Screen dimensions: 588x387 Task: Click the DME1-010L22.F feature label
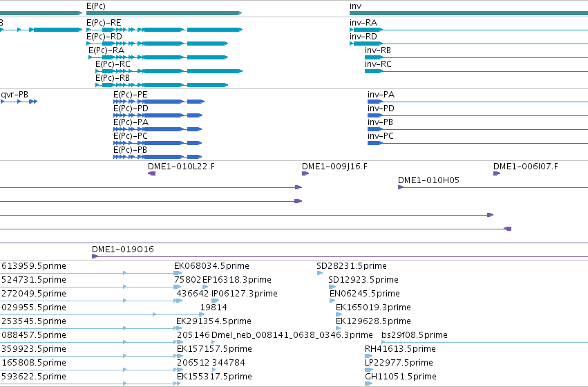click(182, 167)
